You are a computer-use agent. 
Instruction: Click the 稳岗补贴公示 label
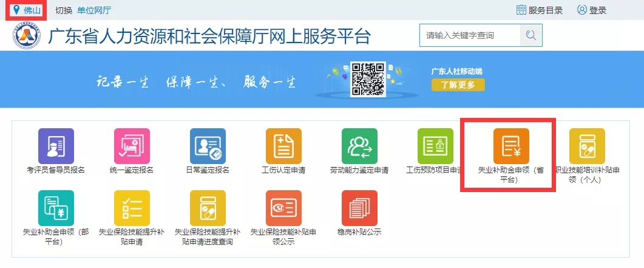(359, 232)
